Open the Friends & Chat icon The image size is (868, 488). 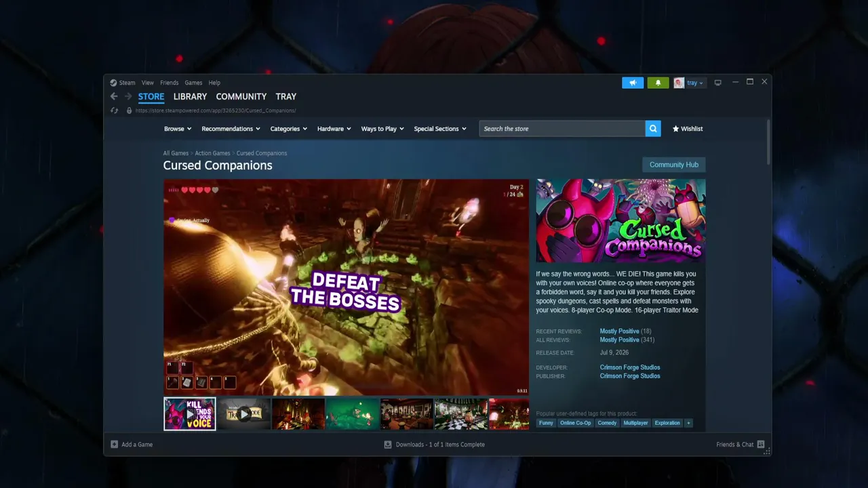[761, 445]
